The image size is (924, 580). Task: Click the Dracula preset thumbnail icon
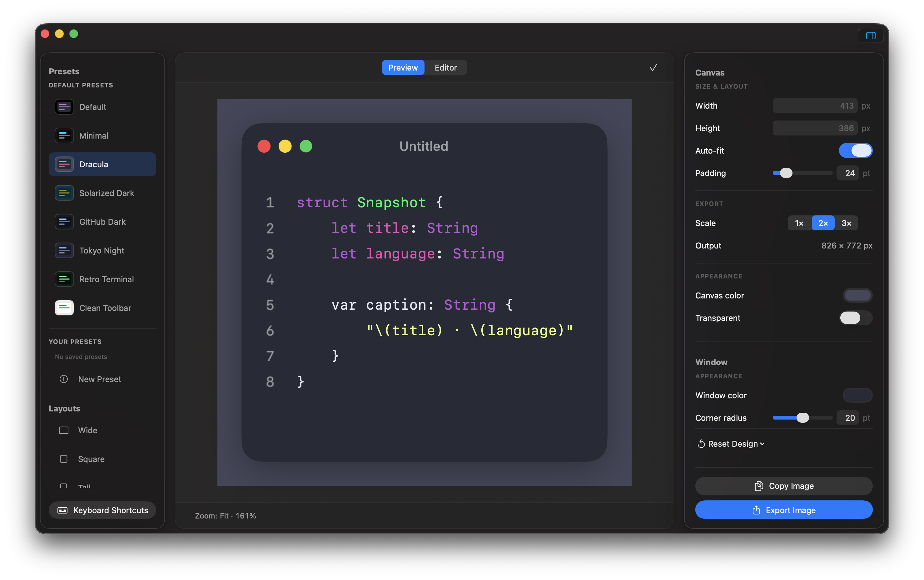tap(64, 165)
